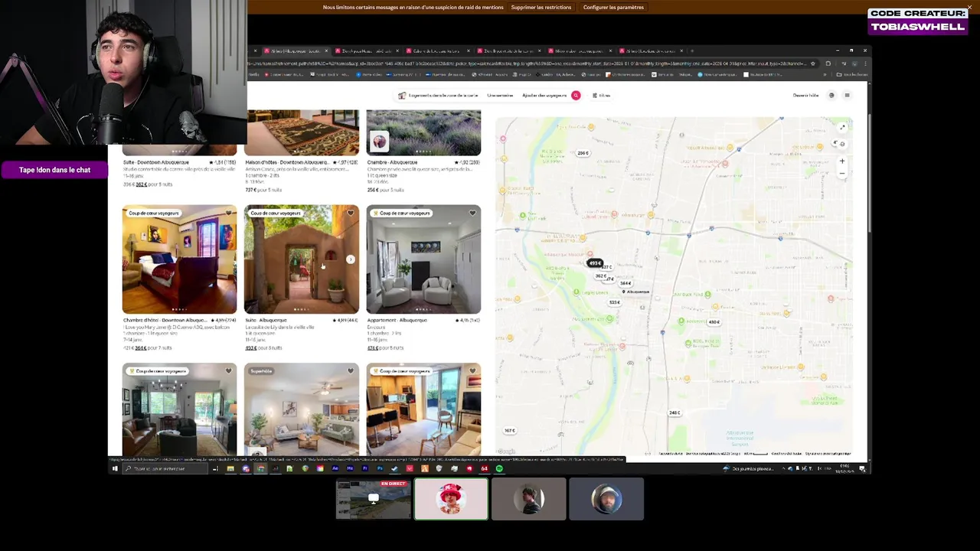Open 'Ajouter des voyageurs' guest field
The image size is (980, 551).
[544, 96]
